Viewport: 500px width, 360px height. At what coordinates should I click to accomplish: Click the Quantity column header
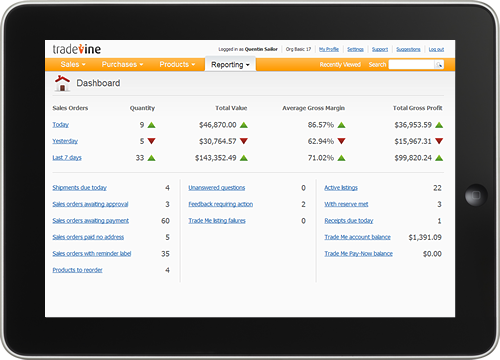[x=142, y=108]
